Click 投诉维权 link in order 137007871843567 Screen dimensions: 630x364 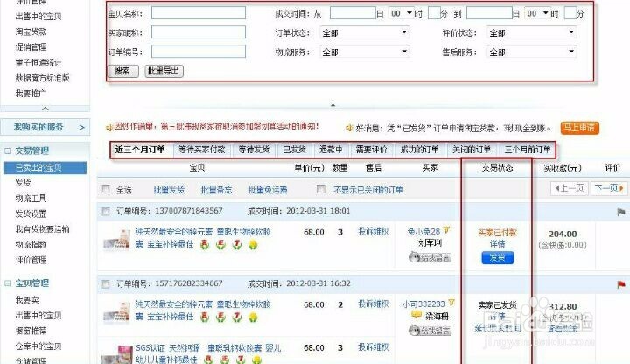pos(374,231)
